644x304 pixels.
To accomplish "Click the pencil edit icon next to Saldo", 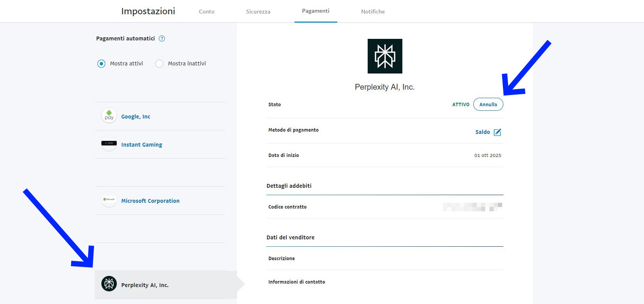I will pos(498,132).
